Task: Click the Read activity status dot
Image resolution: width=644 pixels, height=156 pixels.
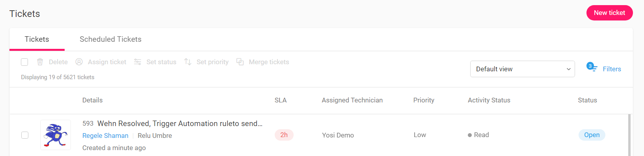Action: tap(470, 135)
